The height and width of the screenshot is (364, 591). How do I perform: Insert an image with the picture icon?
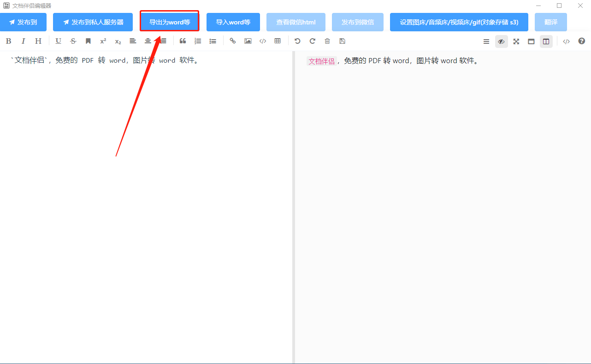pos(248,41)
